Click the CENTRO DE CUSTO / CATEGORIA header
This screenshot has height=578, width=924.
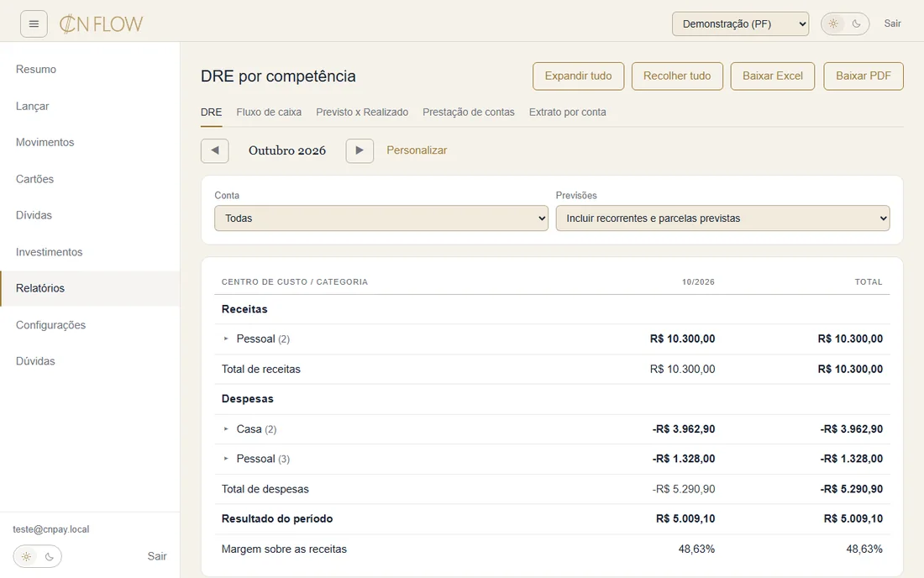tap(295, 282)
